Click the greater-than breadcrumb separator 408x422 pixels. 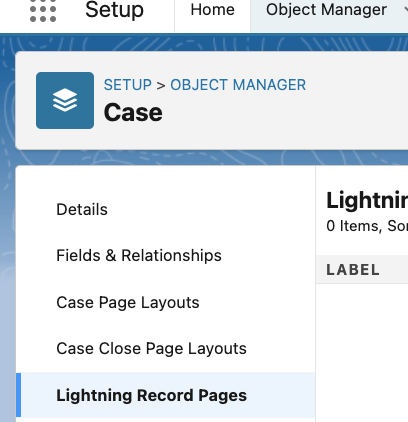coord(161,86)
